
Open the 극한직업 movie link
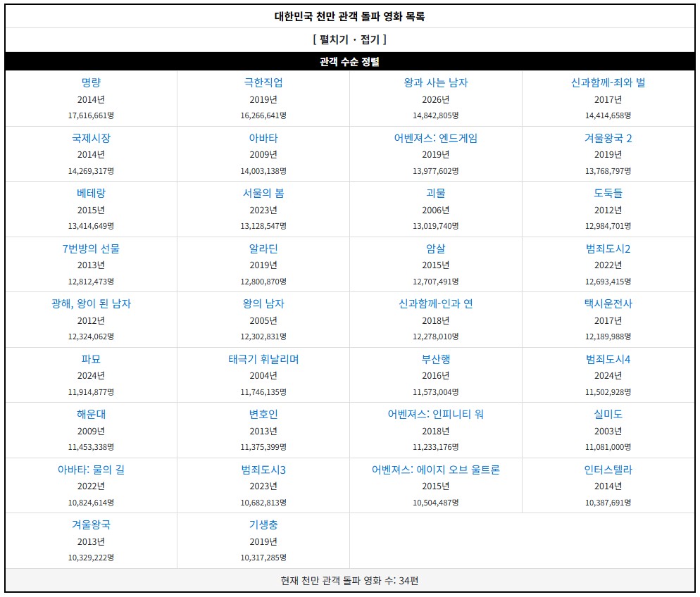point(263,82)
